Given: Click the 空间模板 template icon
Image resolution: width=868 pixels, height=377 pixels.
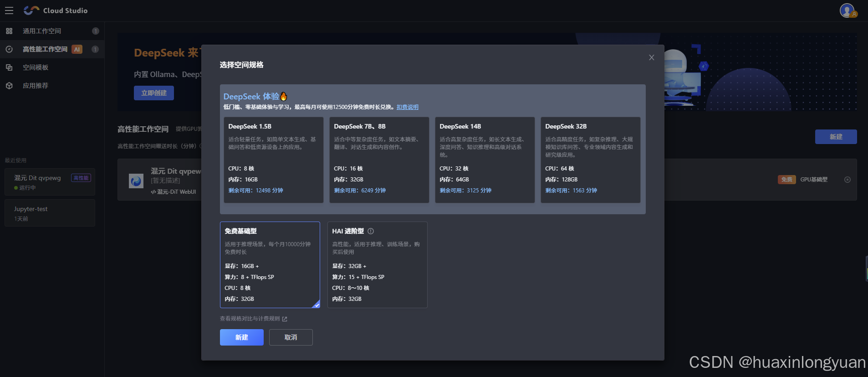Looking at the screenshot, I should 9,67.
